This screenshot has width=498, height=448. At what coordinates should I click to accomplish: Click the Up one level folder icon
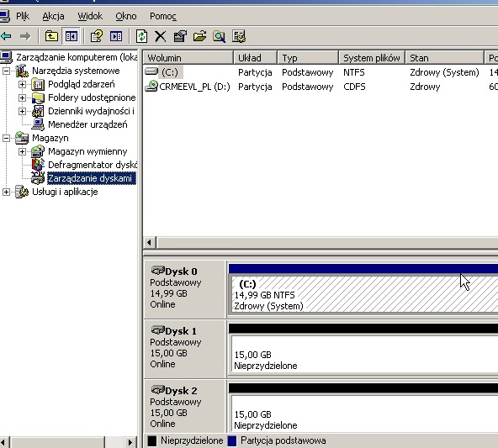51,36
